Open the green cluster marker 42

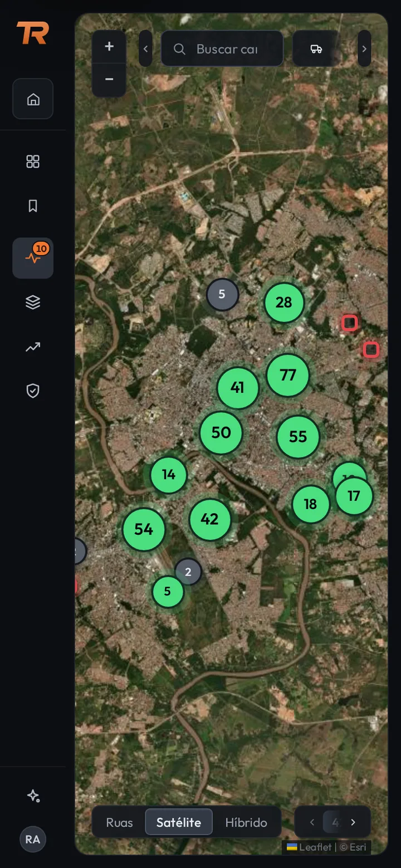point(210,520)
